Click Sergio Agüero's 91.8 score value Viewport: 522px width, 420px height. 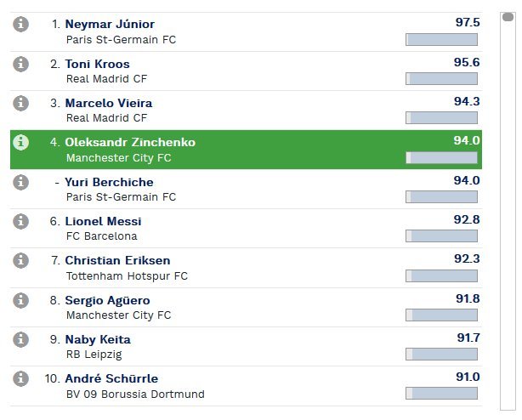click(468, 299)
